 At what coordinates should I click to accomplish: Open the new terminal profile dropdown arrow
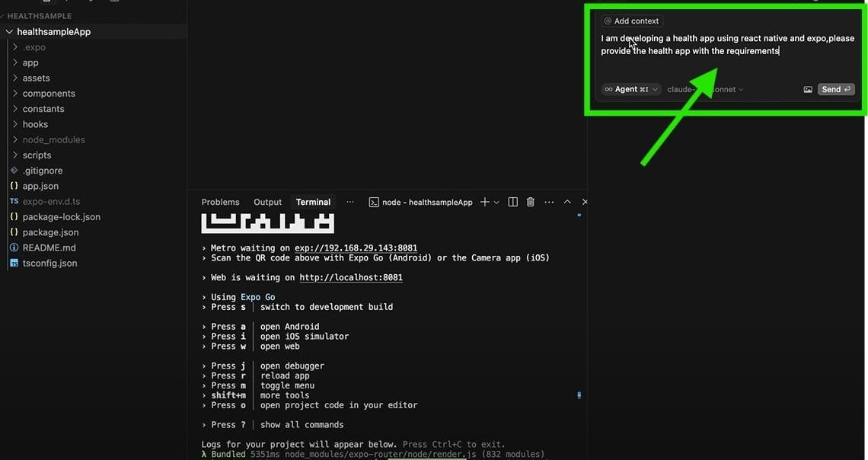point(496,202)
